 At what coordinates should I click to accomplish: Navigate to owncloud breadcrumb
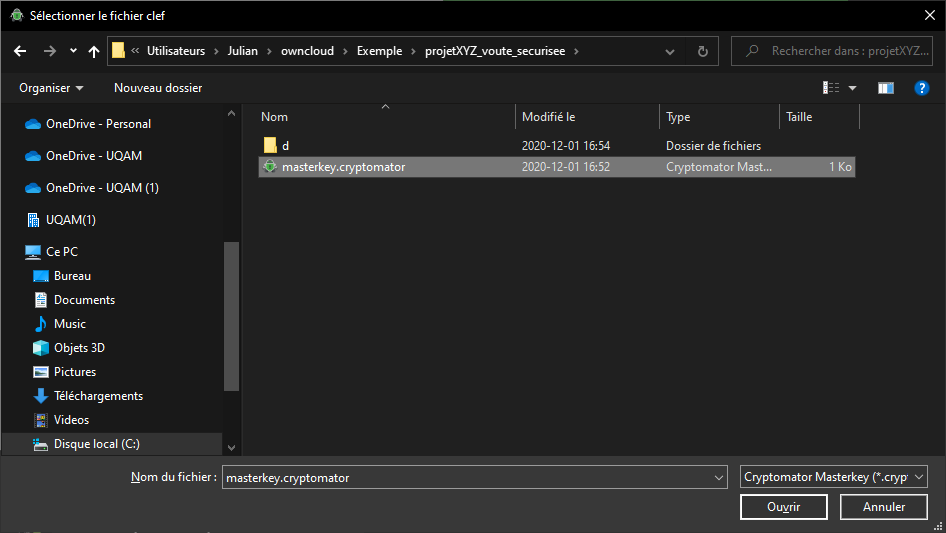307,51
